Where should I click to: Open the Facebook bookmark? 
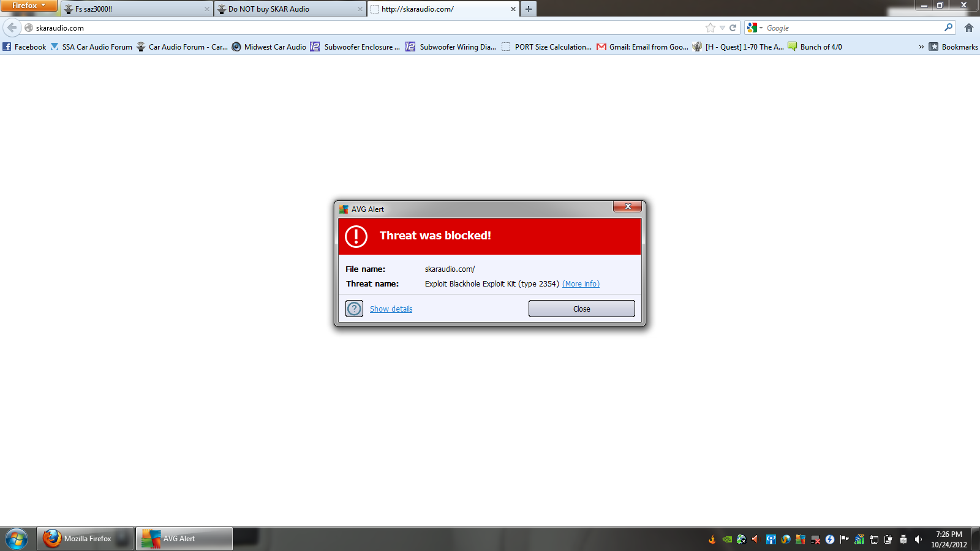24,47
